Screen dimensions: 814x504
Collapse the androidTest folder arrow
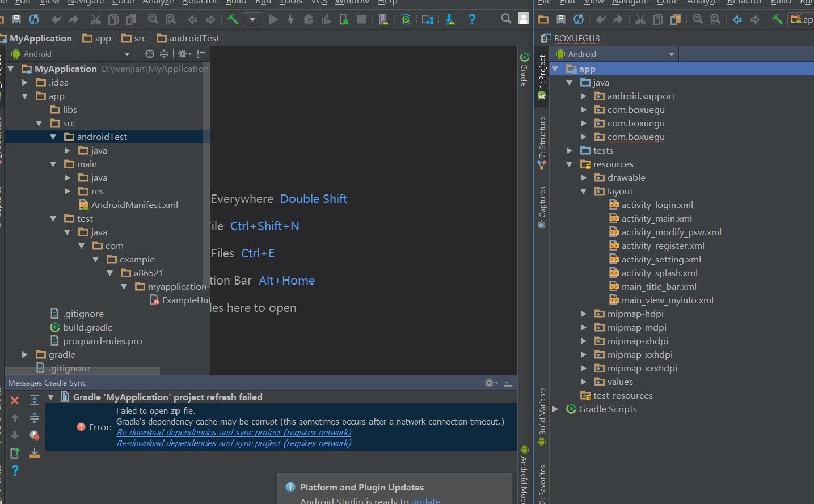53,137
